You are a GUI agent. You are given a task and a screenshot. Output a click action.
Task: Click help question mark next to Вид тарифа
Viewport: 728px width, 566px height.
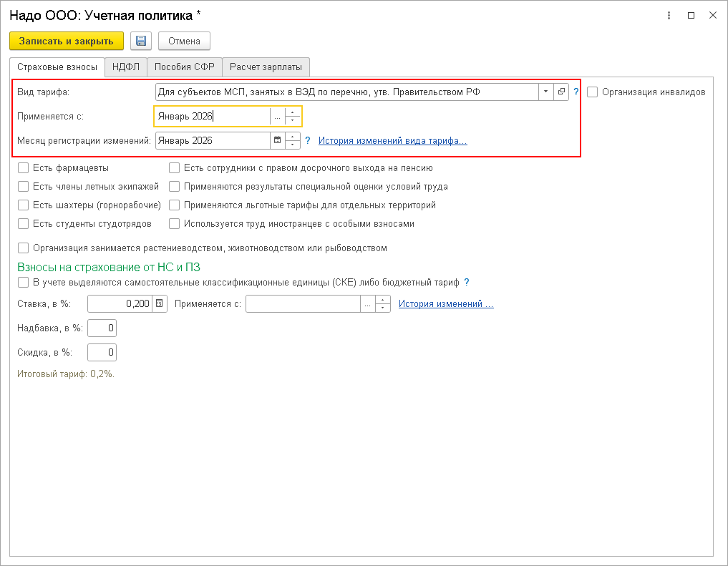click(576, 92)
